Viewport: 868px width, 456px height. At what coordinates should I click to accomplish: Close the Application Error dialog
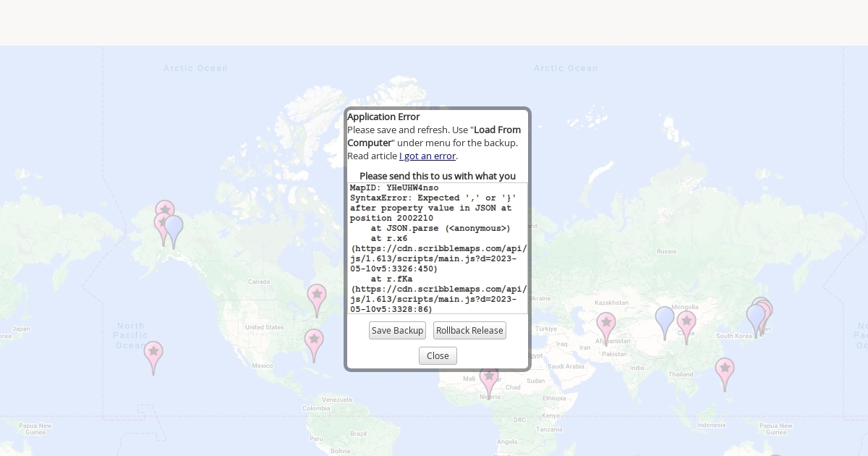point(438,356)
